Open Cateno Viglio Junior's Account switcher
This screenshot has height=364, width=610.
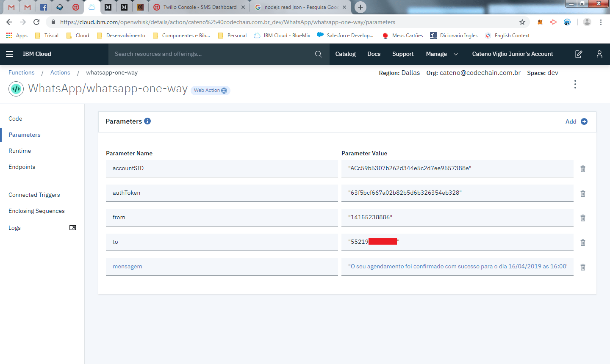[x=513, y=54]
